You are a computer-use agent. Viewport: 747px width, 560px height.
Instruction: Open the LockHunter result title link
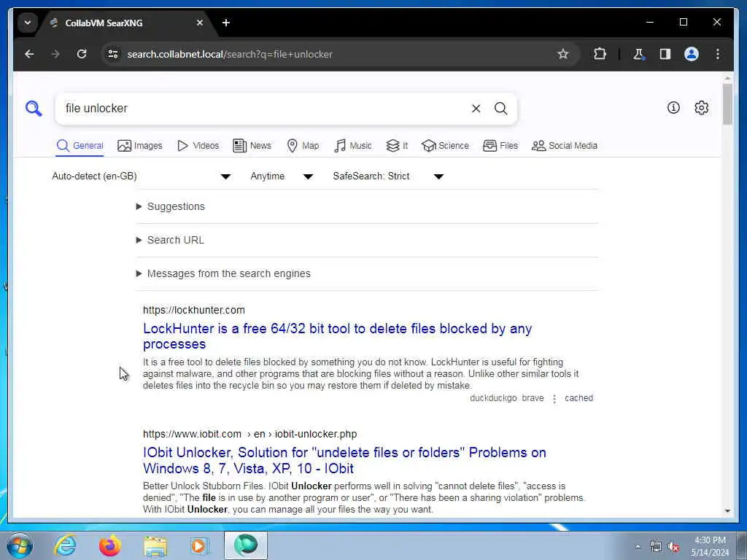(x=337, y=336)
